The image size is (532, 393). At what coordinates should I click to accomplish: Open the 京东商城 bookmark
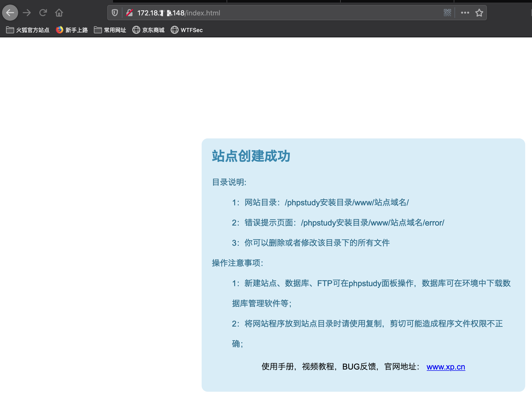click(x=148, y=30)
